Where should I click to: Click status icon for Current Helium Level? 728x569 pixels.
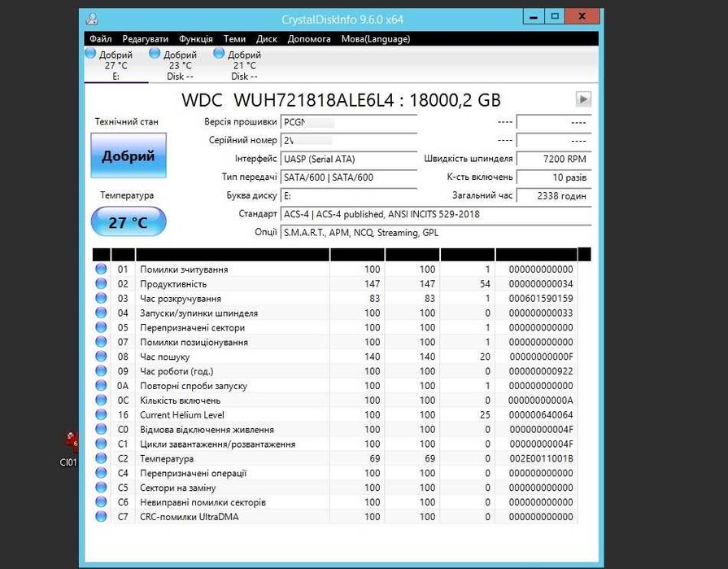pos(101,414)
